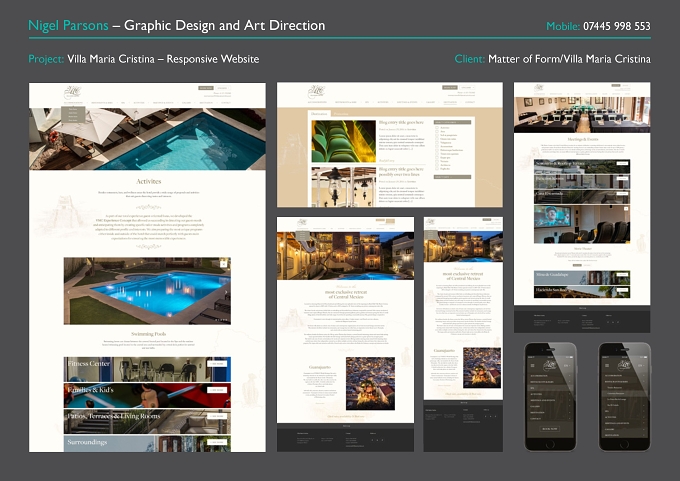
Task: Switch to the second tab on the blog page
Action: pyautogui.click(x=341, y=114)
